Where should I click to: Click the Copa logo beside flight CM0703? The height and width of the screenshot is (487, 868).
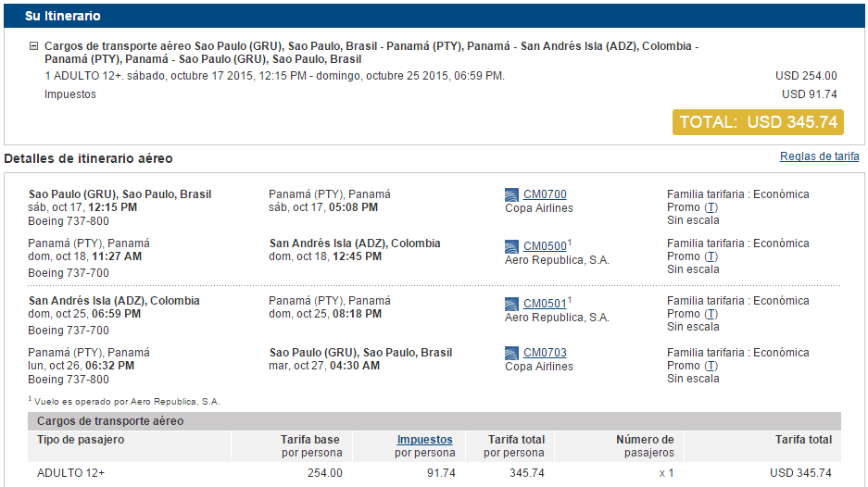coord(511,353)
